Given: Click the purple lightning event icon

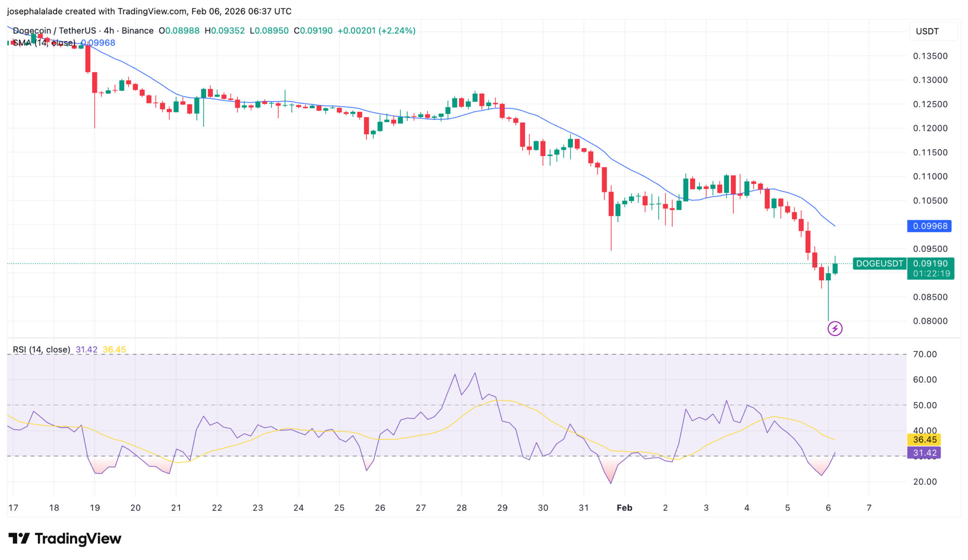Looking at the screenshot, I should point(835,328).
